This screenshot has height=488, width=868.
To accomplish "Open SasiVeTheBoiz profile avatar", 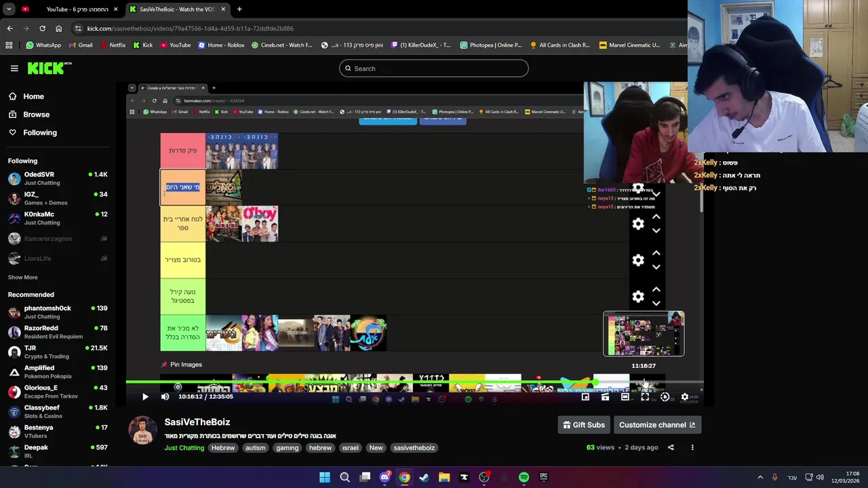I will pyautogui.click(x=142, y=430).
